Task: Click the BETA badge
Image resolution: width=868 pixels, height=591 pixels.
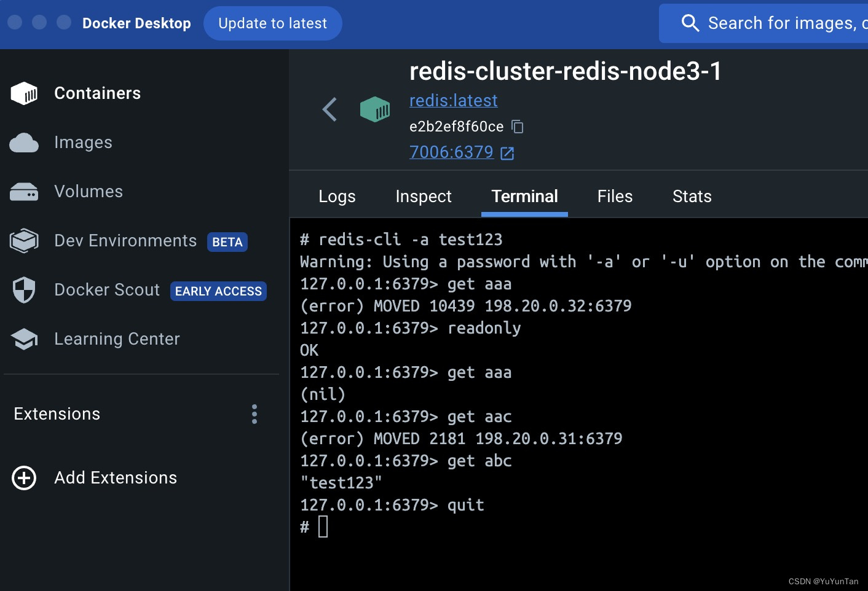Action: (227, 242)
